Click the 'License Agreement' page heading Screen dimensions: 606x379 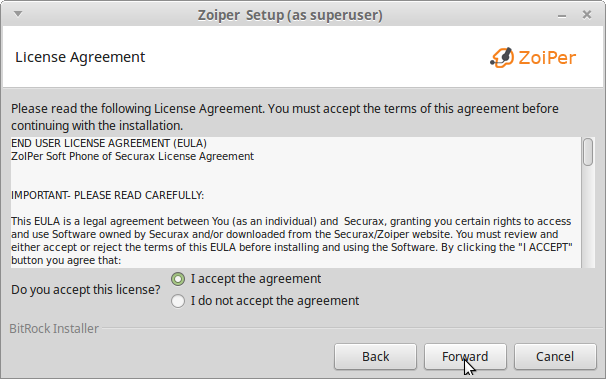pyautogui.click(x=80, y=57)
